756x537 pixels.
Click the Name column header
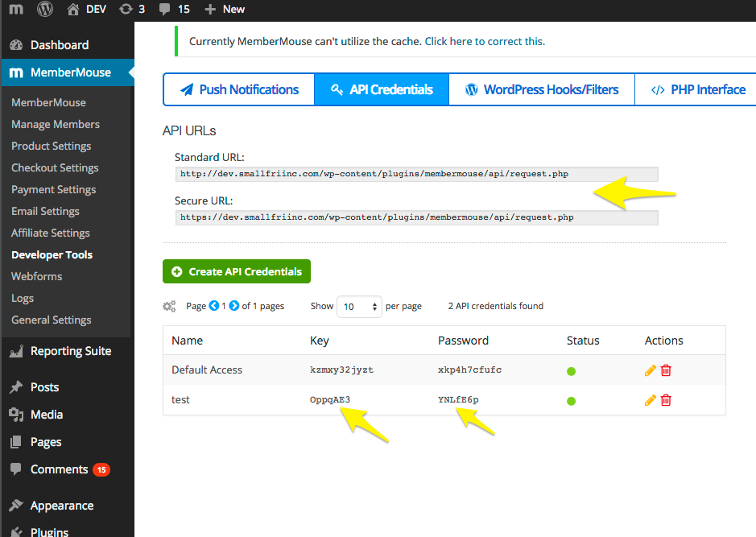pos(187,341)
